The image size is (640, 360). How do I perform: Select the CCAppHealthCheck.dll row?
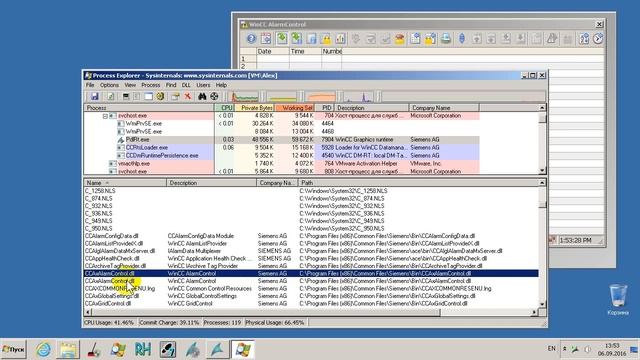coord(311,258)
